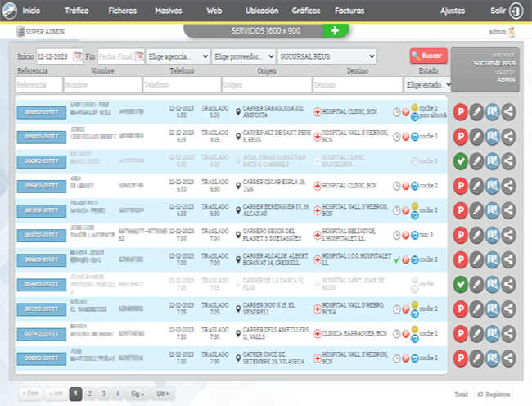Toggle red P status on CARRER SARAGOSSA 102 row

pos(461,112)
